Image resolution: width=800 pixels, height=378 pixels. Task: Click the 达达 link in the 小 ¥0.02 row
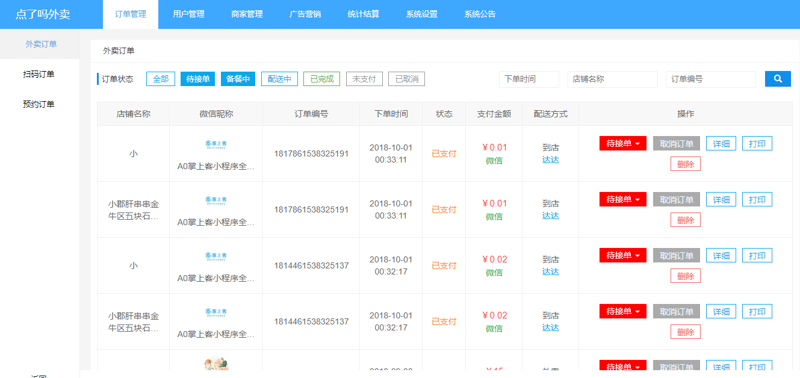pyautogui.click(x=551, y=272)
